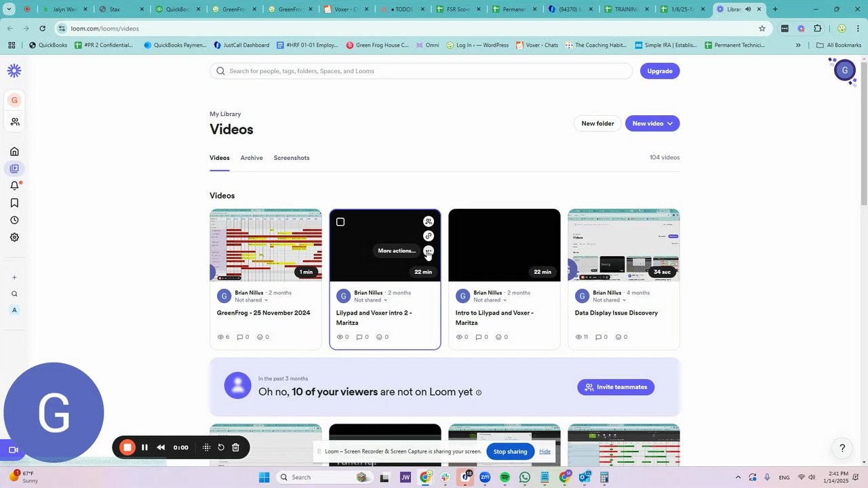Restart the recording with the circular arrow
This screenshot has height=488, width=868.
(221, 447)
